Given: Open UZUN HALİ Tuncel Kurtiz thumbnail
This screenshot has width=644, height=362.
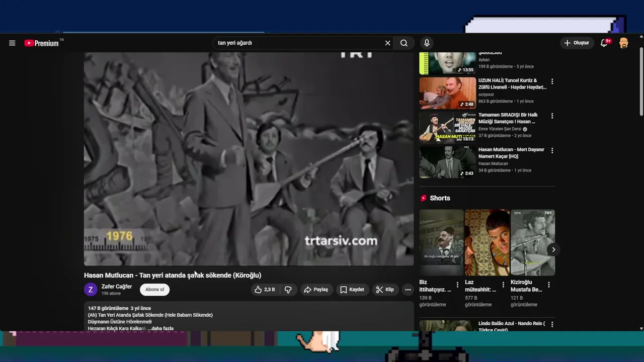Looking at the screenshot, I should pyautogui.click(x=447, y=93).
